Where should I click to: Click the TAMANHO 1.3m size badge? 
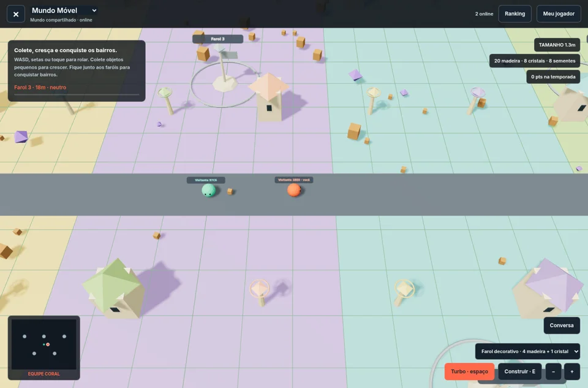[557, 45]
